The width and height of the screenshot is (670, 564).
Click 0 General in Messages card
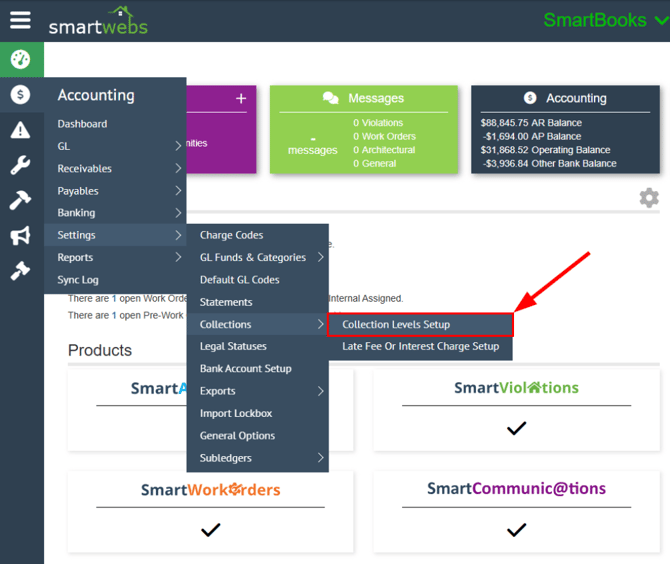pyautogui.click(x=374, y=164)
